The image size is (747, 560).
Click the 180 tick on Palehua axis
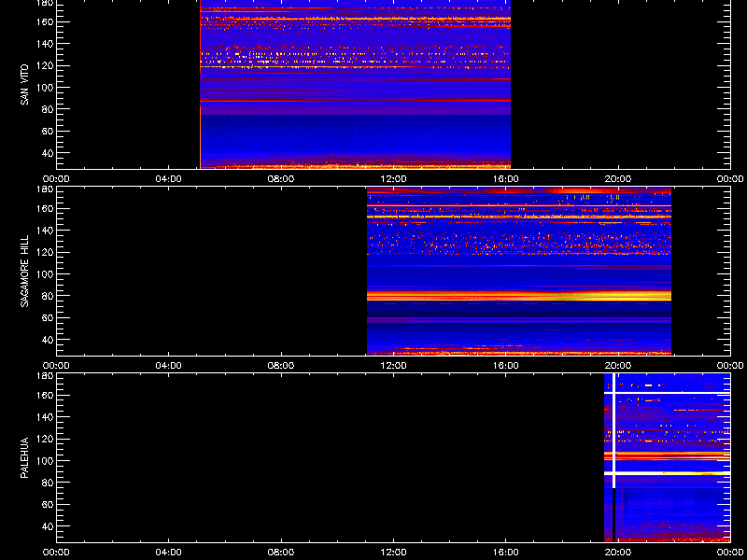(44, 376)
